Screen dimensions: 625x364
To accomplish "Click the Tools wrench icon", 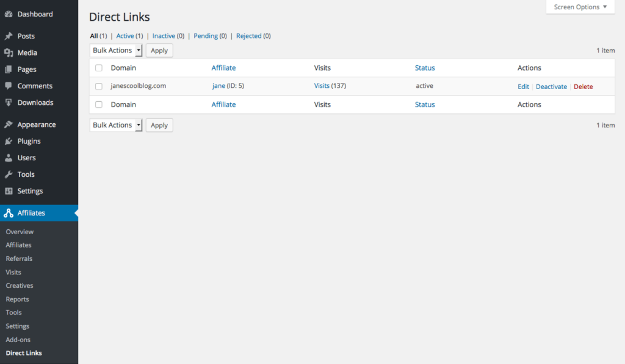I will coord(9,174).
